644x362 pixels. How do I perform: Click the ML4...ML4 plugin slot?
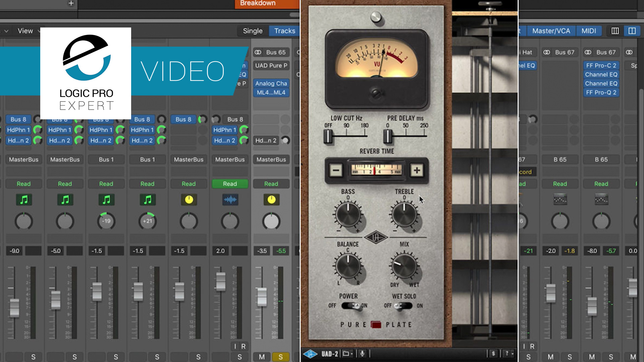[x=271, y=93]
